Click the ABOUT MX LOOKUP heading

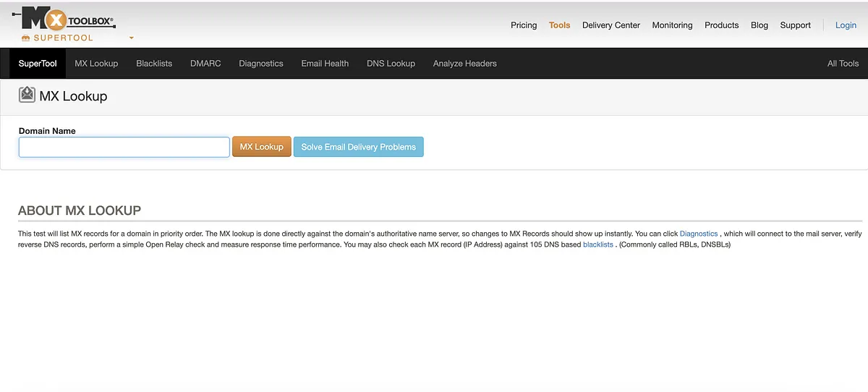pyautogui.click(x=80, y=210)
